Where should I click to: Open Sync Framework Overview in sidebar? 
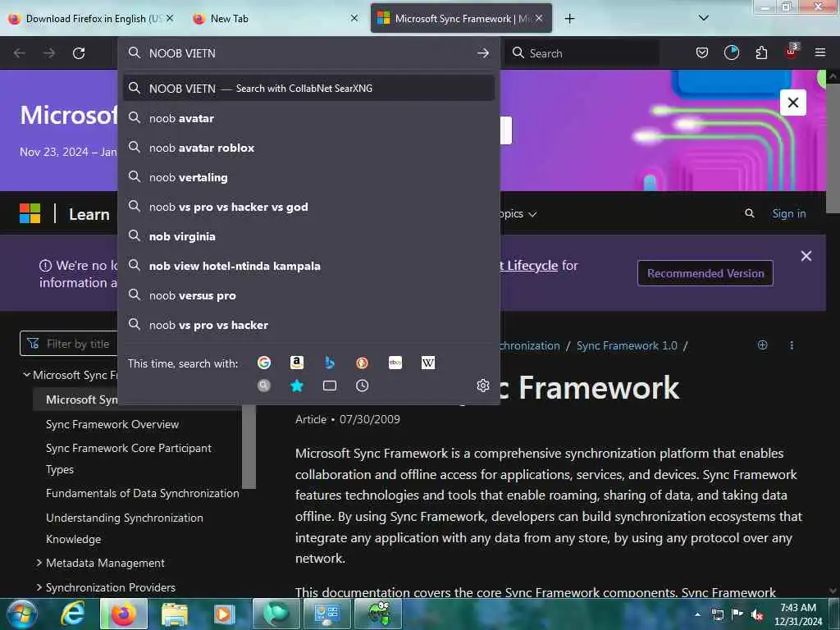(x=112, y=424)
